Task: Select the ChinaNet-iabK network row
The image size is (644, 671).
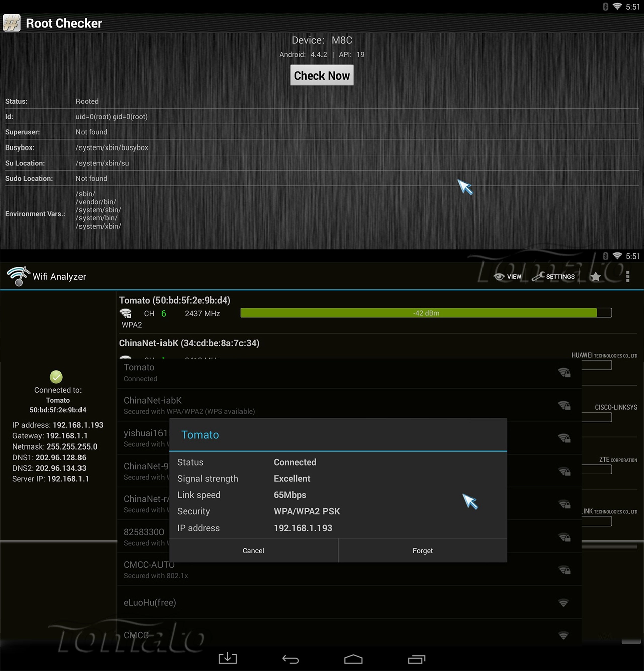Action: (x=349, y=405)
